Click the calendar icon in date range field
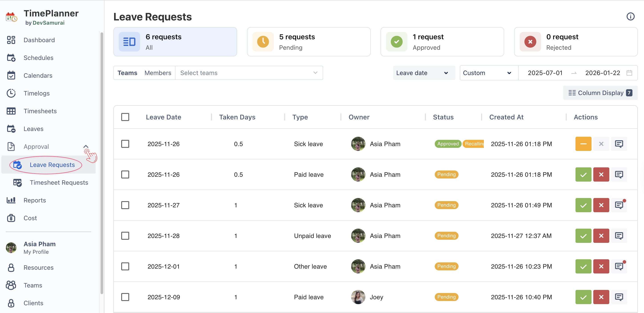Image resolution: width=644 pixels, height=313 pixels. [629, 73]
